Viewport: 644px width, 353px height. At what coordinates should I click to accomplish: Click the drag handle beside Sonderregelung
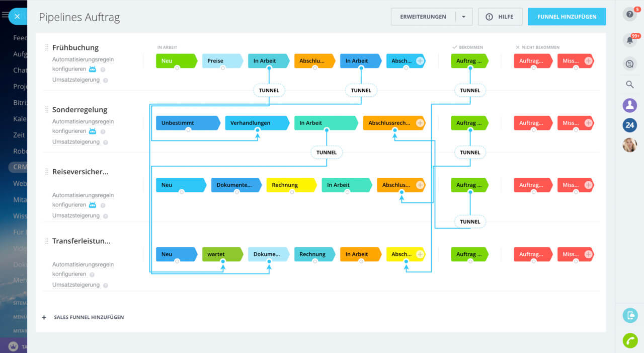tap(47, 110)
